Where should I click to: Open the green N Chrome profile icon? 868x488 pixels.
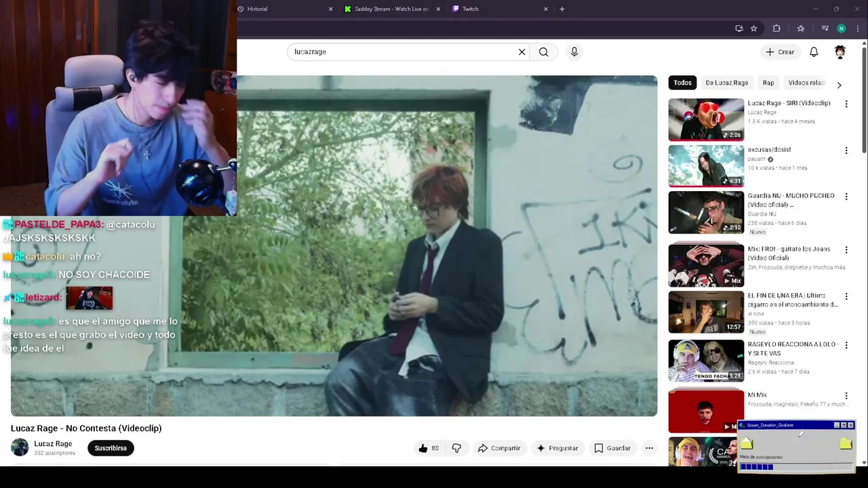(842, 28)
